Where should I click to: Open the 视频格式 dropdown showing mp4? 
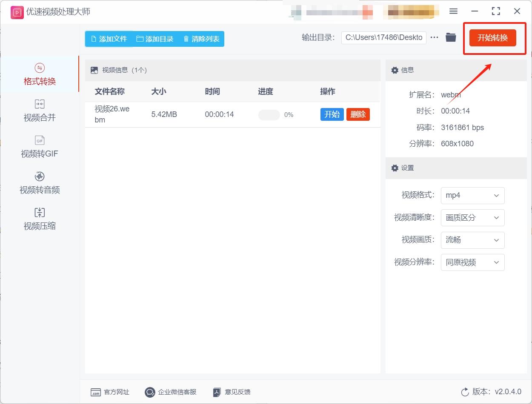pyautogui.click(x=472, y=195)
